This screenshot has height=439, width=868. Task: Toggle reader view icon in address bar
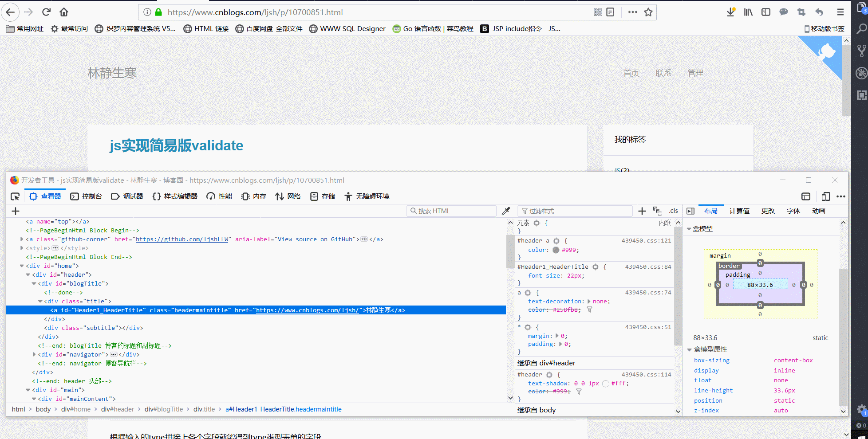coord(610,12)
